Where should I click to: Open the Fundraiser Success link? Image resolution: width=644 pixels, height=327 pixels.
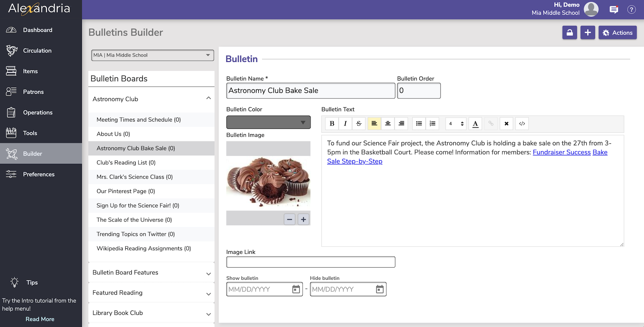(561, 152)
